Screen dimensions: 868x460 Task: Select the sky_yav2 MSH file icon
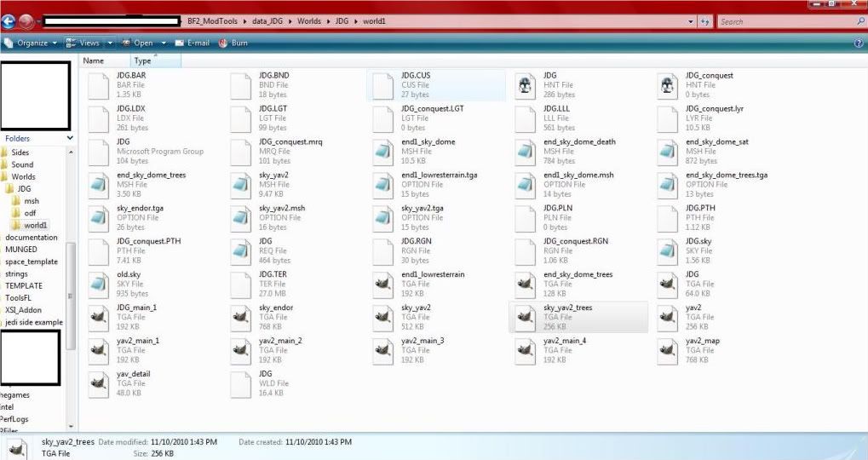[241, 186]
